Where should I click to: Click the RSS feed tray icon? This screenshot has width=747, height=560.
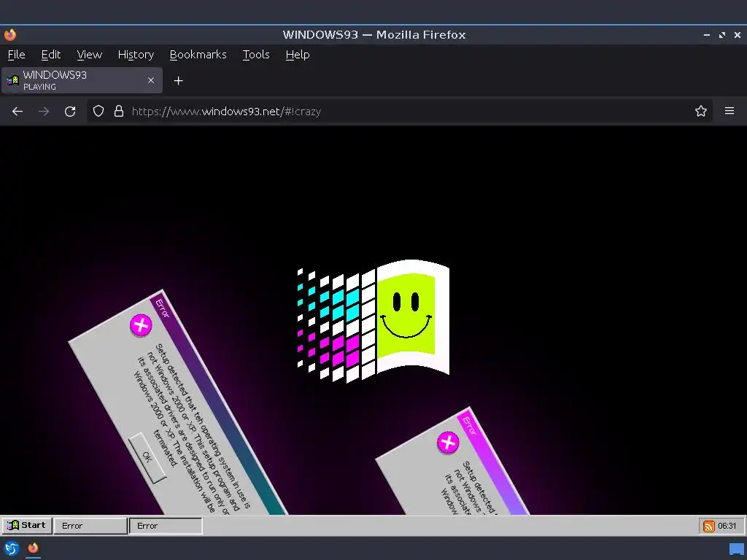(709, 526)
